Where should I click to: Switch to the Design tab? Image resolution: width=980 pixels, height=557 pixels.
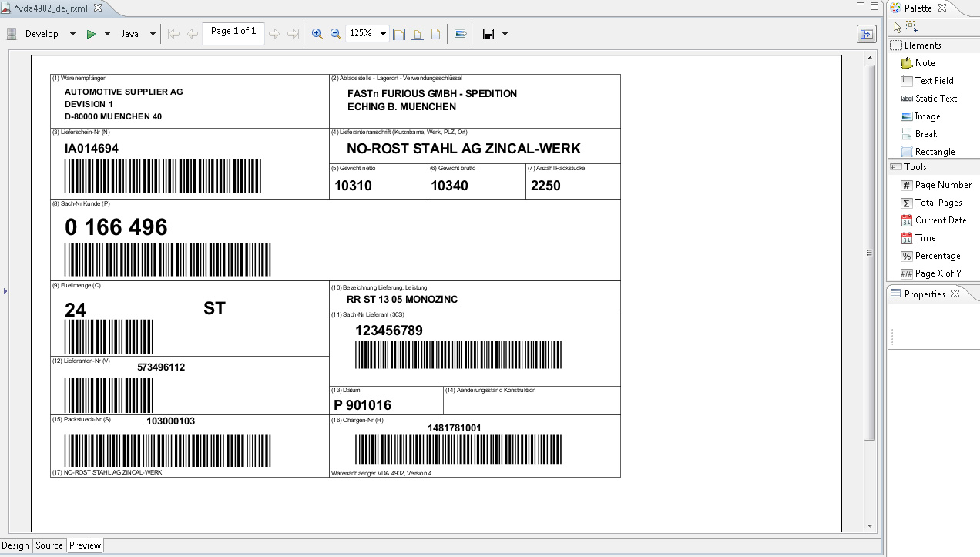coord(15,545)
